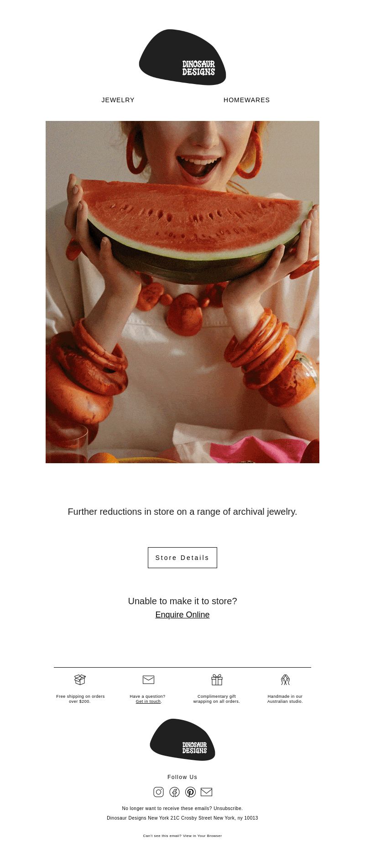Click the Unsubscribe link
Screen dimensions: 365x868
[228, 808]
